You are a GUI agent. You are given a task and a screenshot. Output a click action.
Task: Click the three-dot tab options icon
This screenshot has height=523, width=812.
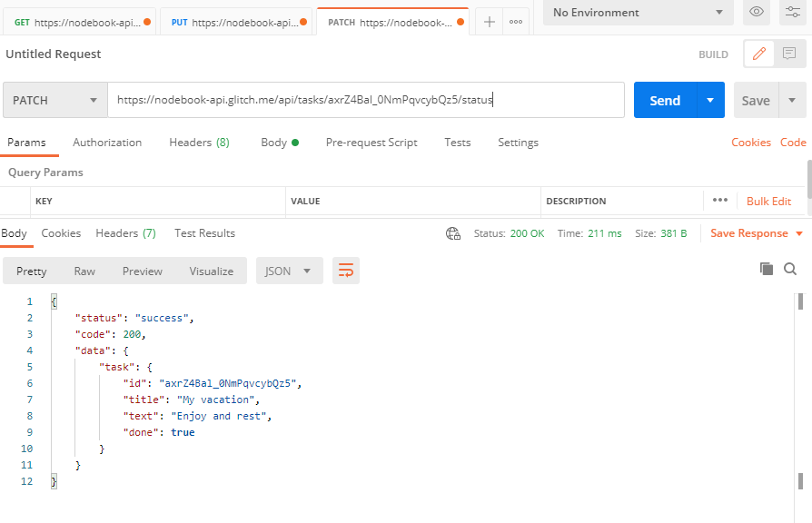(516, 22)
